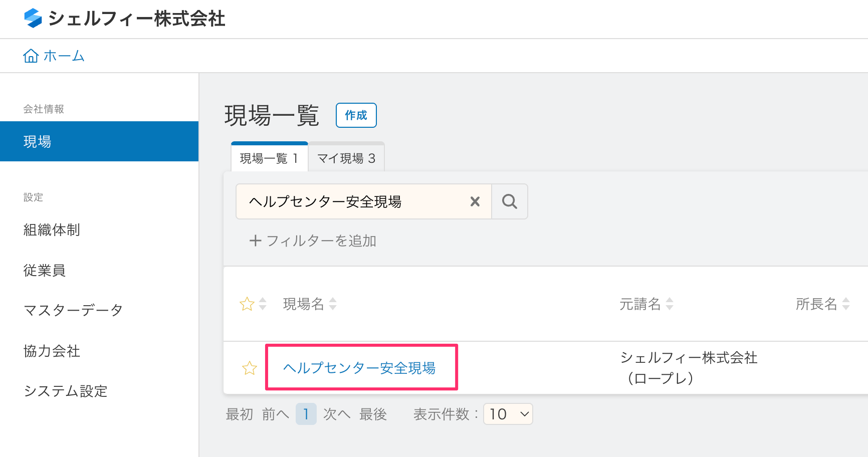The height and width of the screenshot is (457, 868).
Task: Open システム設定 in the sidebar
Action: point(66,391)
